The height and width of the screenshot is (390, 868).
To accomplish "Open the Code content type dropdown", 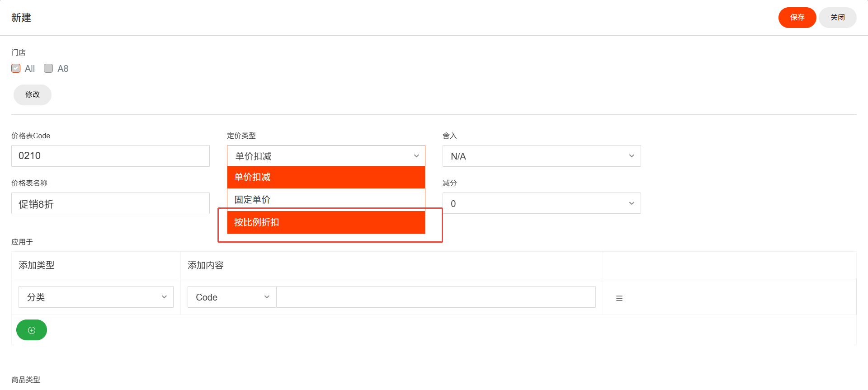I will [x=231, y=297].
